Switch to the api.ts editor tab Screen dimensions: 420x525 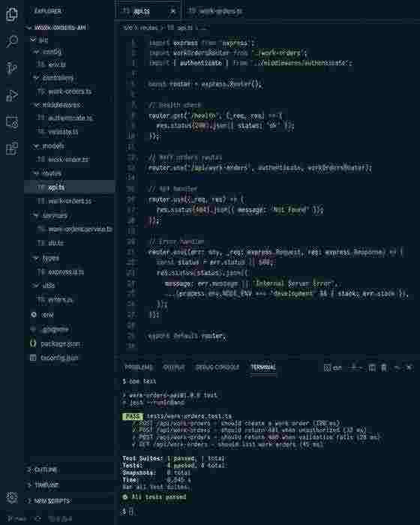pos(148,11)
